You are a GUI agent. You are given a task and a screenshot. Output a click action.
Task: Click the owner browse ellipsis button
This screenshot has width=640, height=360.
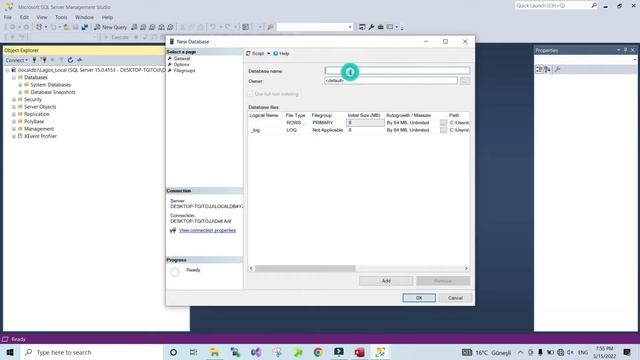click(464, 81)
